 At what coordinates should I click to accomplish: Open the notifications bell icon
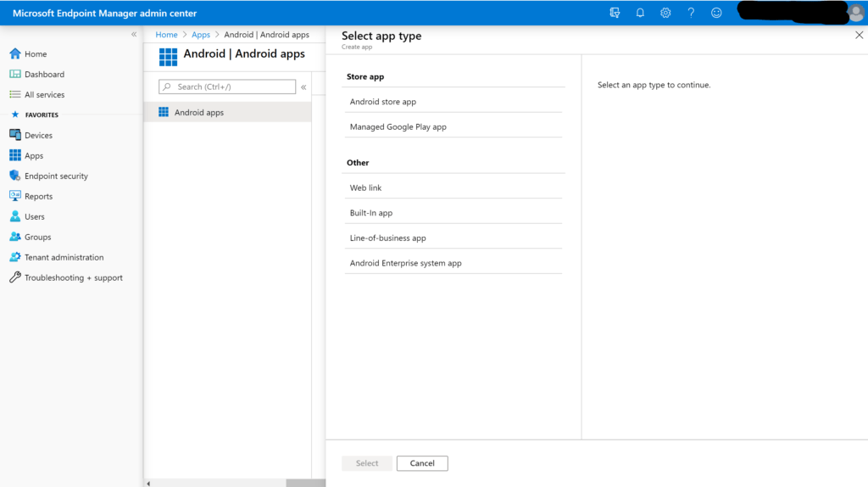click(640, 13)
